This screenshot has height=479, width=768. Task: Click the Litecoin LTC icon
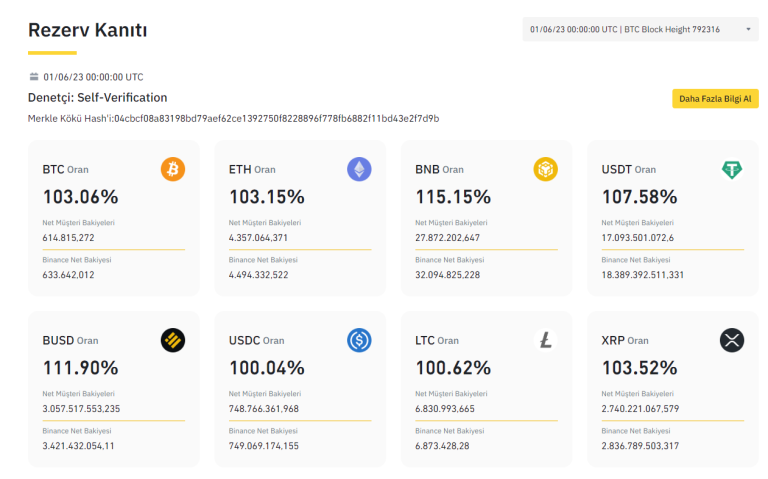click(x=545, y=340)
